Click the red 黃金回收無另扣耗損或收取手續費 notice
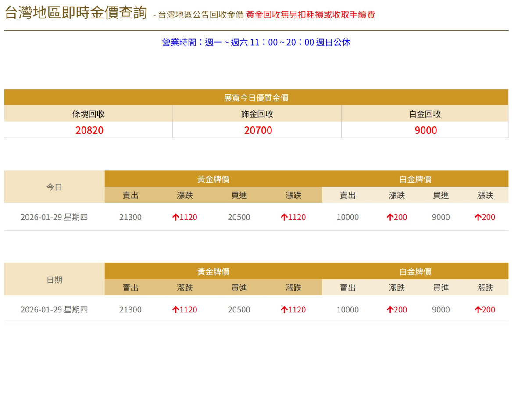Viewport: 532px width, 395px height. pyautogui.click(x=311, y=14)
